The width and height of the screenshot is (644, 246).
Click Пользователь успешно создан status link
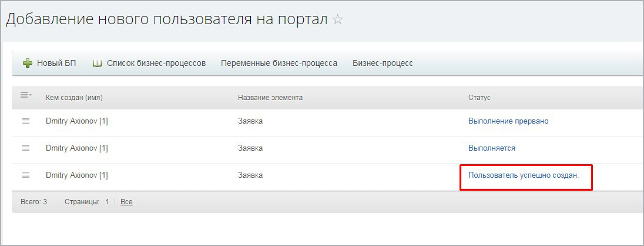click(523, 175)
